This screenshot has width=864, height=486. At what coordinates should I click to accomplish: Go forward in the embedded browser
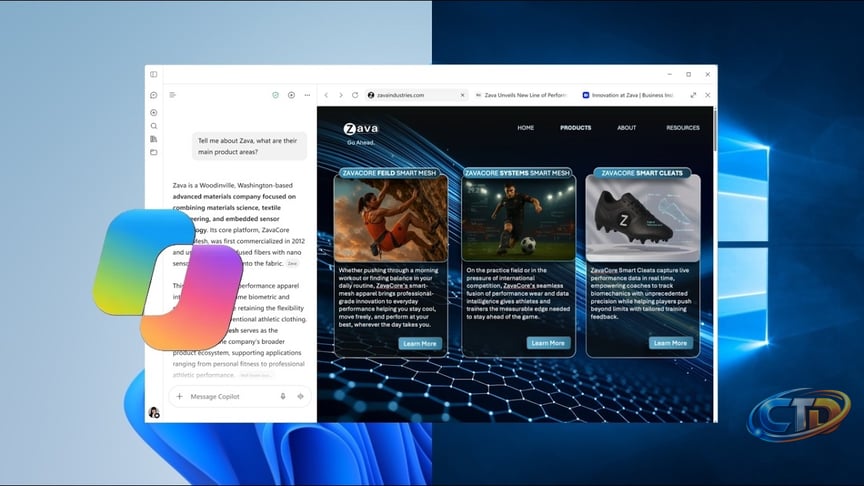341,95
